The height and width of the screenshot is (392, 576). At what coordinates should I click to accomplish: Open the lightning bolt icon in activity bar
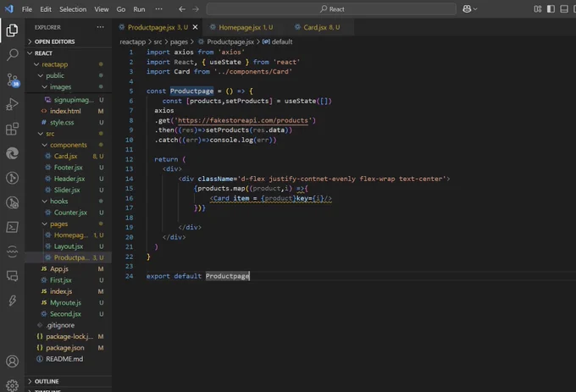point(12,301)
